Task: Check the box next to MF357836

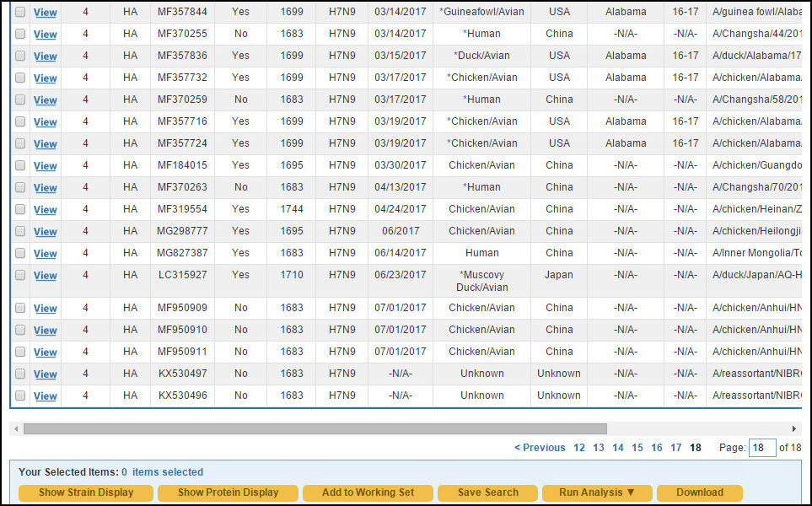Action: point(20,56)
